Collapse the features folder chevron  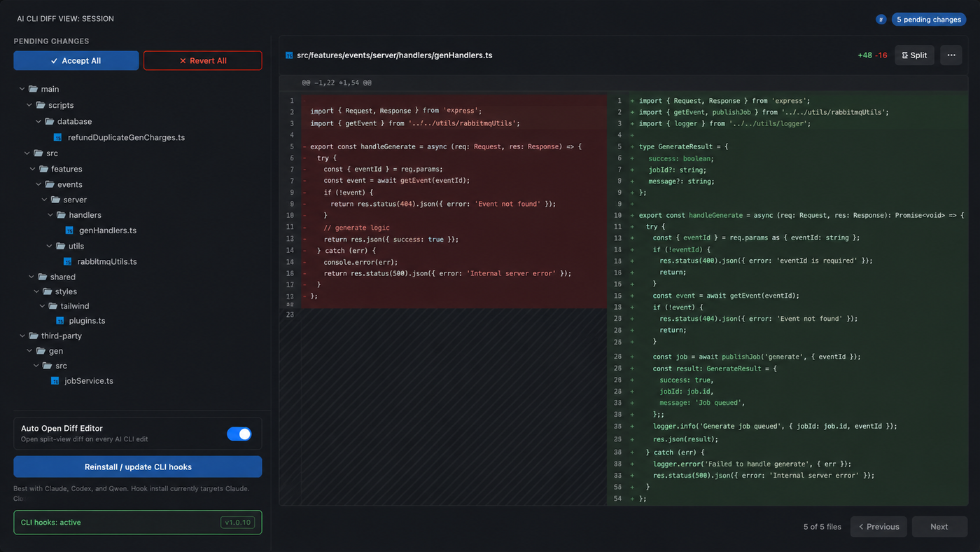coord(32,169)
